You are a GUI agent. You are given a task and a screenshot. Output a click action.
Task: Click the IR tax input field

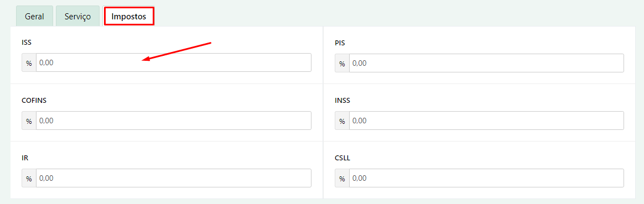point(173,178)
